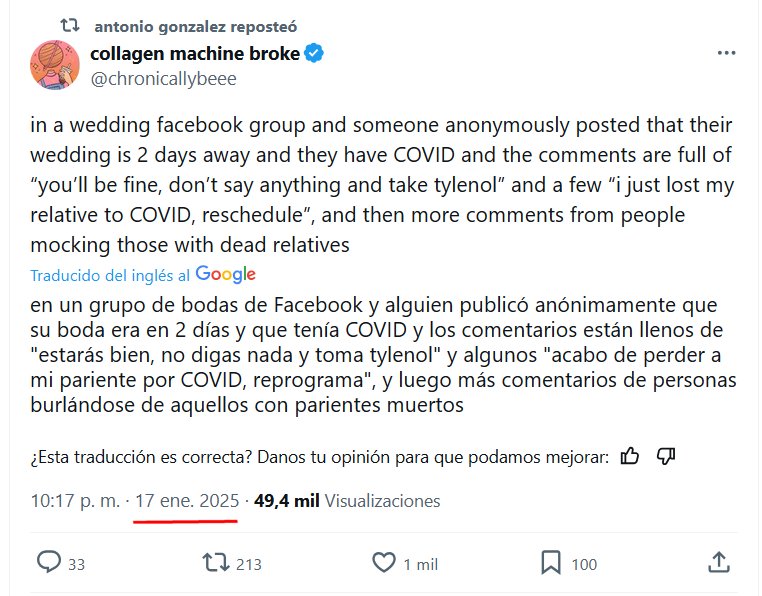Open the @chronicallybeee handle link
The width and height of the screenshot is (762, 596).
click(x=163, y=79)
